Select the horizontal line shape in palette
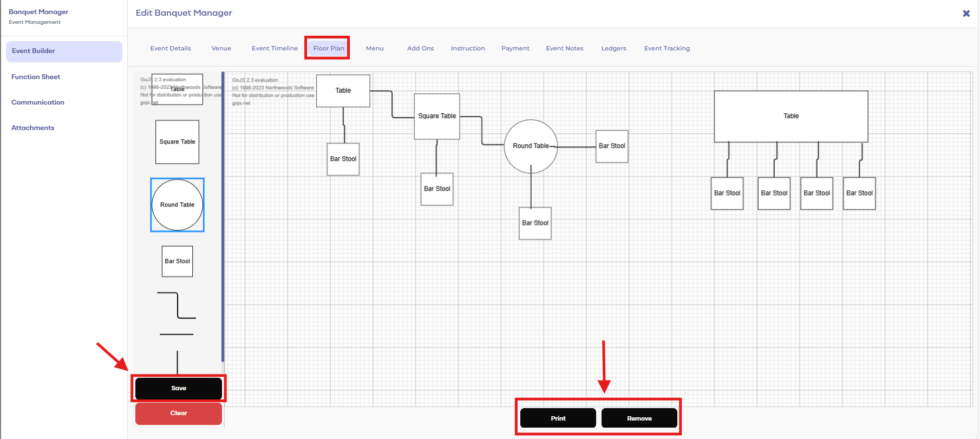 pyautogui.click(x=177, y=334)
